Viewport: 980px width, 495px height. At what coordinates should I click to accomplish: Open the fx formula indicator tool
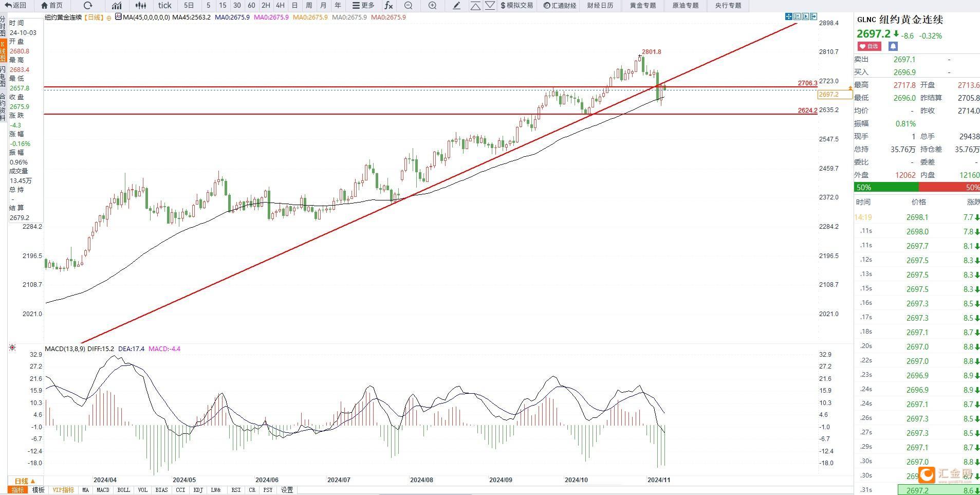(x=389, y=5)
